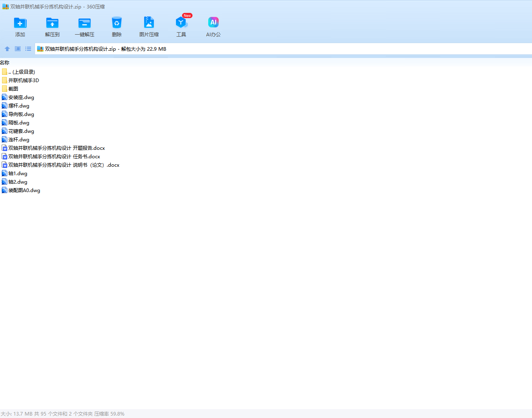Viewport: 532px width, 418px height.
Task: Click the status bar size summary text
Action: 62,414
